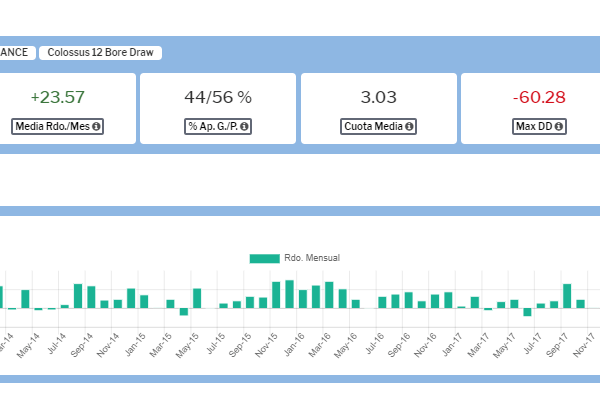The image size is (600, 396).
Task: Click the Jan-16 axis label
Action: tap(294, 344)
